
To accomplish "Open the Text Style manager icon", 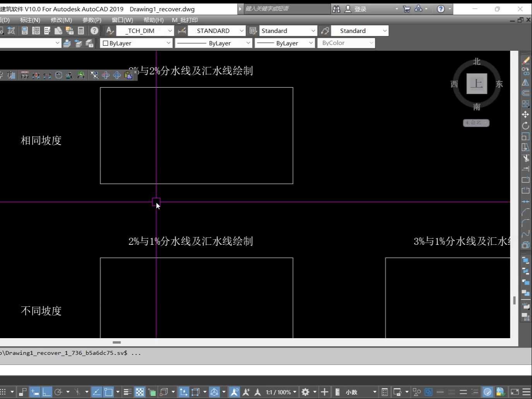I will point(110,31).
